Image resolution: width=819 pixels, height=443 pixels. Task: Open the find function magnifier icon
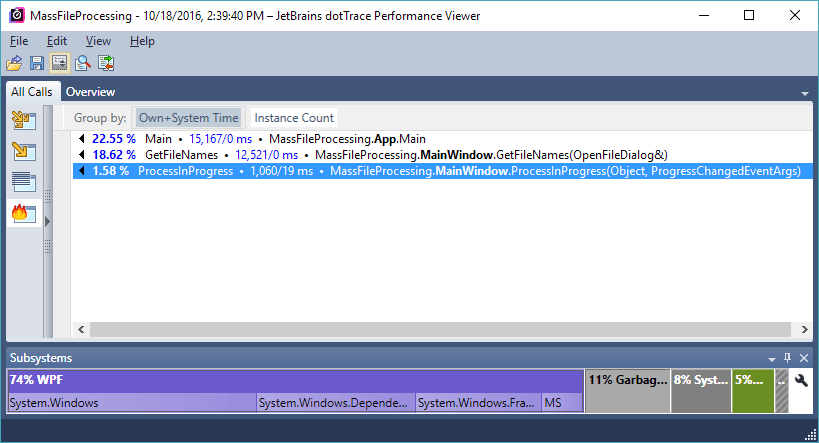pos(83,63)
